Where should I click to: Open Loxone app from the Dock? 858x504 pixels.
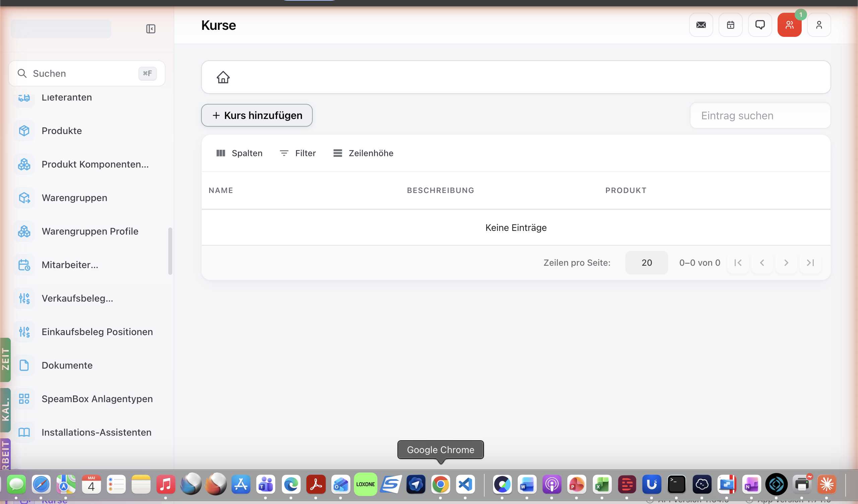pos(365,484)
